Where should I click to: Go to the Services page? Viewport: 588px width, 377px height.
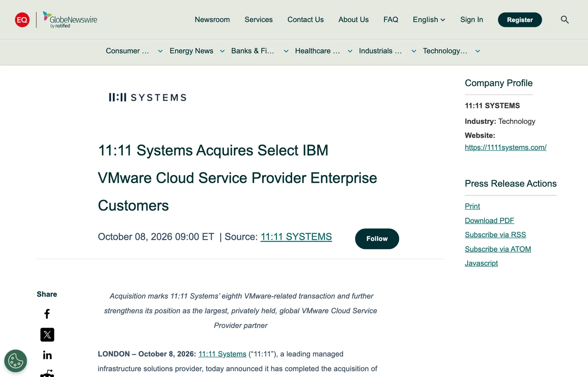coord(259,19)
